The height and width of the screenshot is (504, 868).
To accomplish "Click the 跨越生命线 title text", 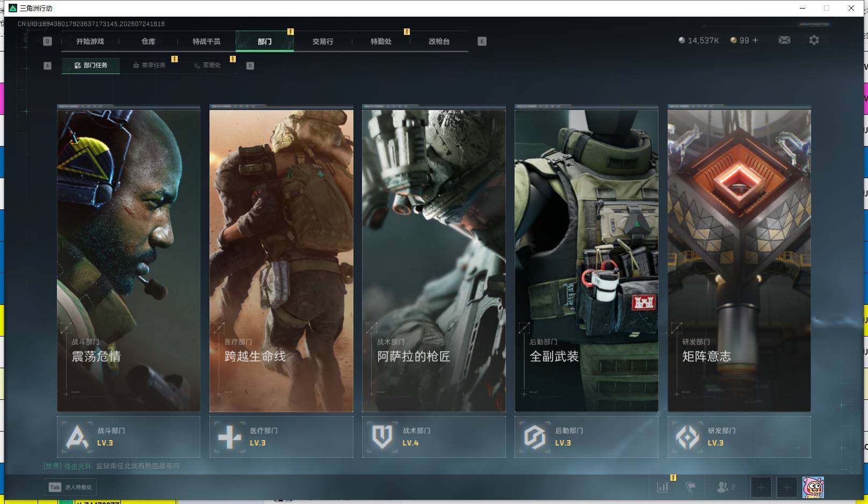I will [x=255, y=356].
